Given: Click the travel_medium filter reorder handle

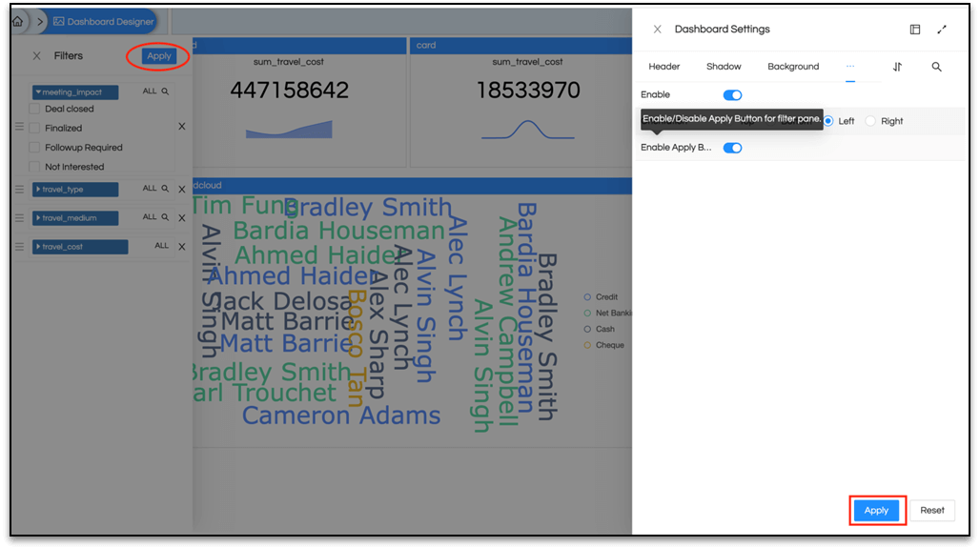Looking at the screenshot, I should [19, 218].
